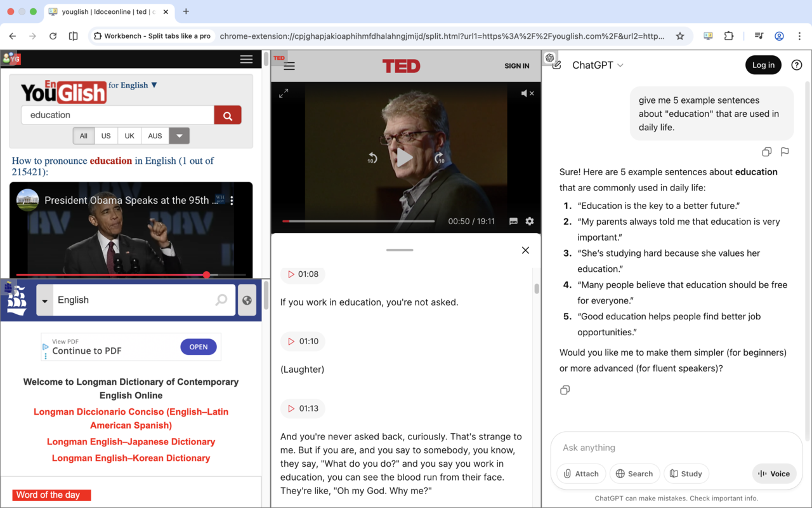Select the UK accent filter

click(x=129, y=136)
